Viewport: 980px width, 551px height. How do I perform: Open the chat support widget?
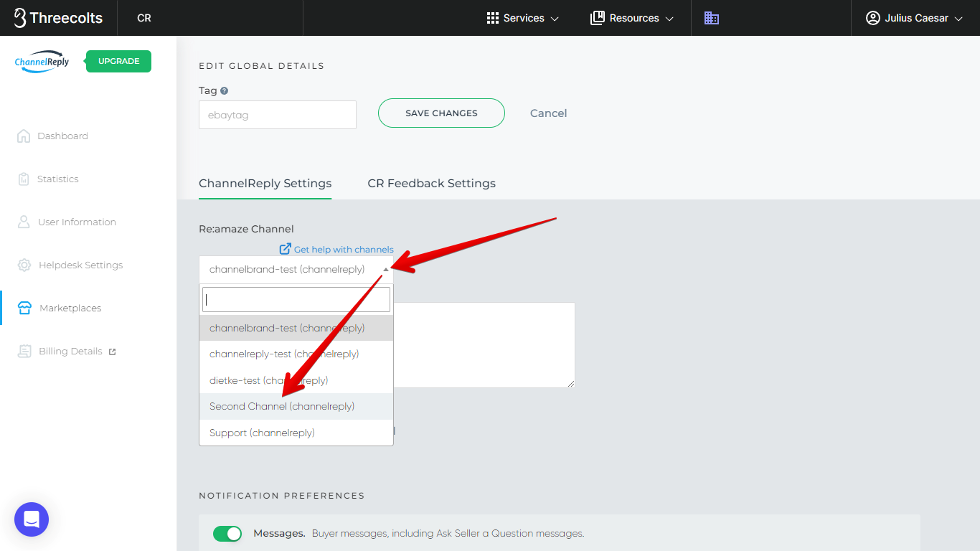click(32, 519)
